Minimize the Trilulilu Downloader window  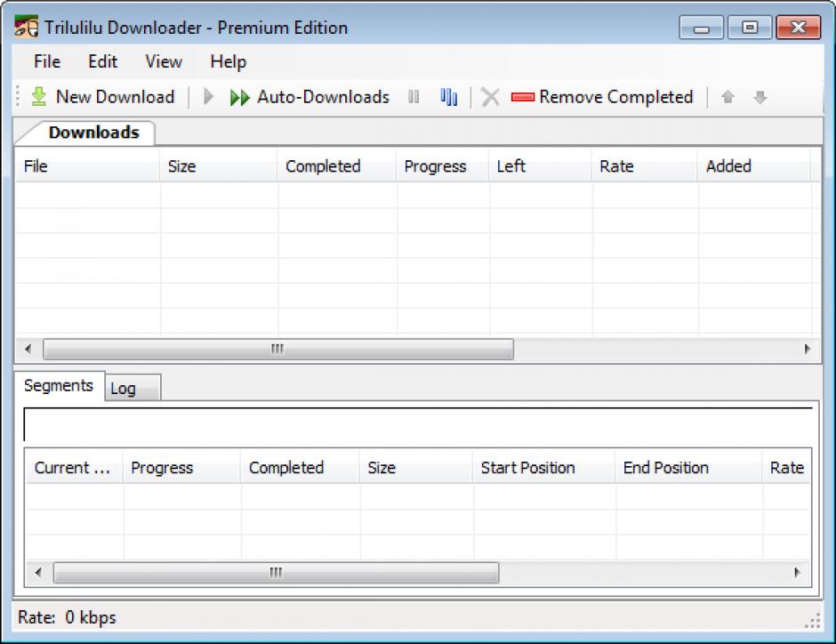coord(701,28)
